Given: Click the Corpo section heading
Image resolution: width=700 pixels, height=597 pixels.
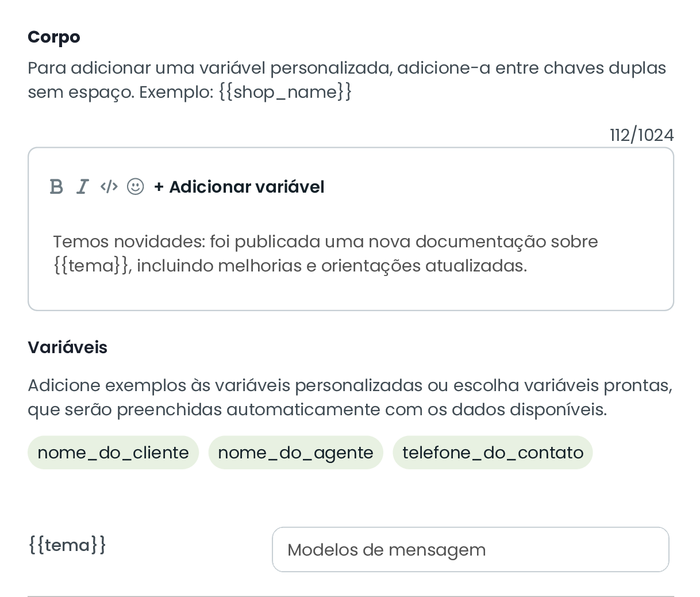Looking at the screenshot, I should (x=54, y=37).
